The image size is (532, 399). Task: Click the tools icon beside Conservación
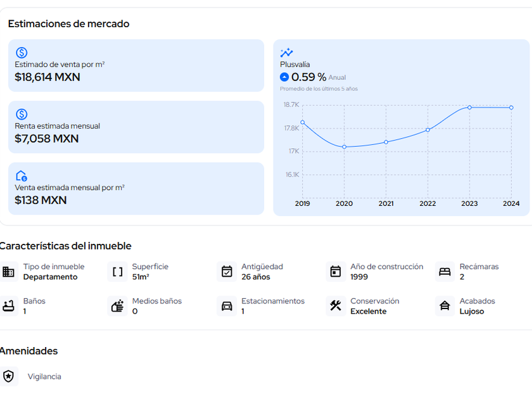pos(336,306)
